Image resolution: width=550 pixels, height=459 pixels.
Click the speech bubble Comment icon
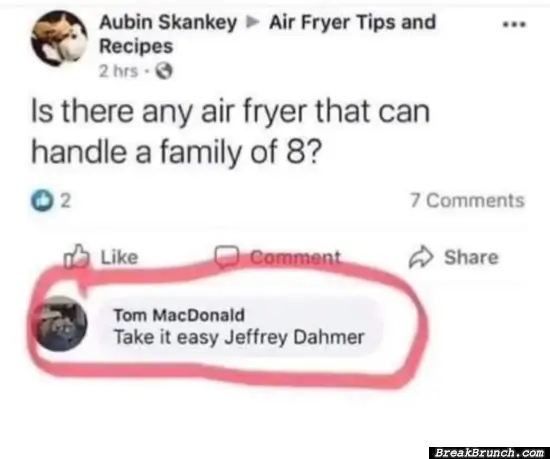click(227, 256)
